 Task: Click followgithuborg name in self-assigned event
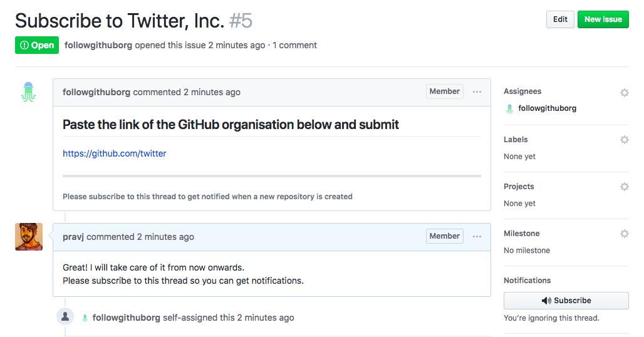point(127,318)
